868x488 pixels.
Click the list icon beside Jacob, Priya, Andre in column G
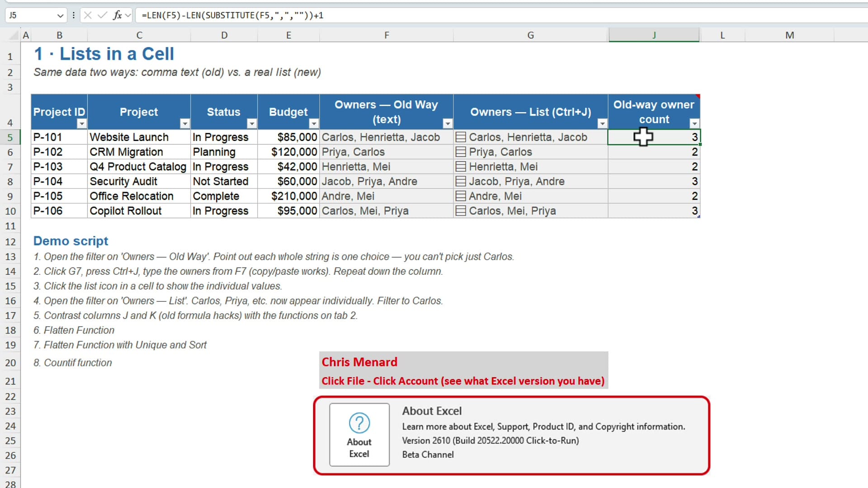point(461,181)
